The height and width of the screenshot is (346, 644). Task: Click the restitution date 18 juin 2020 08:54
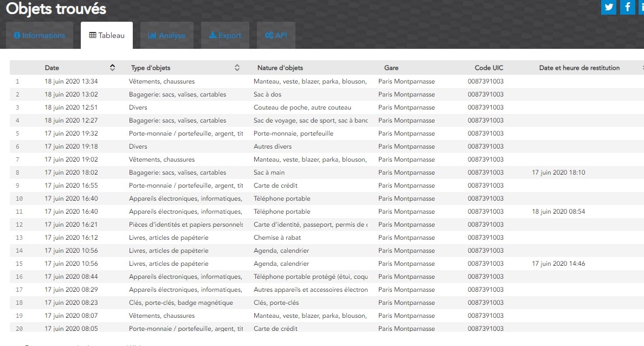(x=558, y=212)
